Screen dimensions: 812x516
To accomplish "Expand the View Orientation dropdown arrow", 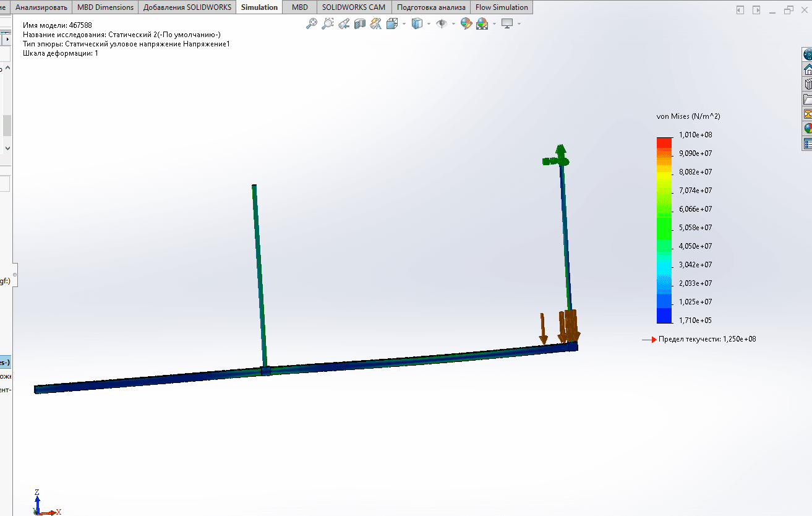I will (x=404, y=24).
